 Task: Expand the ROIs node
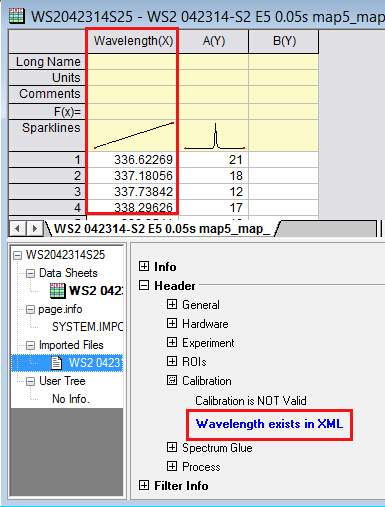tap(172, 361)
